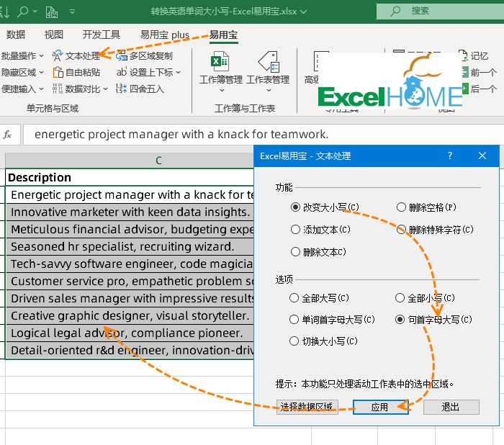504x445 pixels.
Task: Click the fx insert function icon
Action: coord(7,135)
